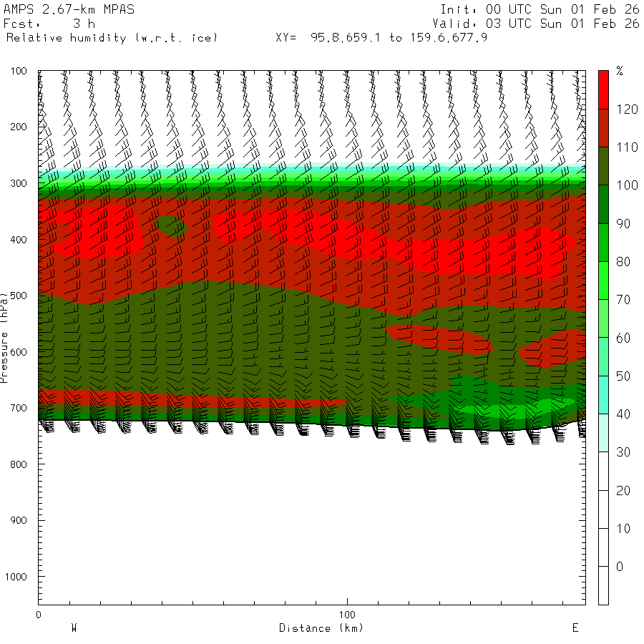Click the colorbar label '70'

tap(623, 300)
